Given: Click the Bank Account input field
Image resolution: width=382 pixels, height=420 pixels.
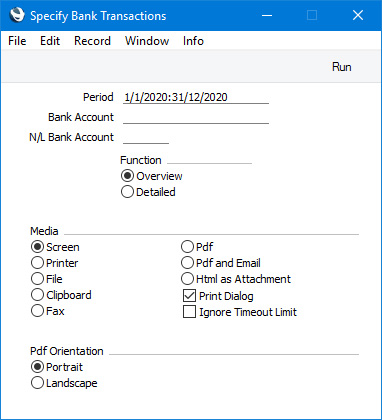Looking at the screenshot, I should coord(196,117).
